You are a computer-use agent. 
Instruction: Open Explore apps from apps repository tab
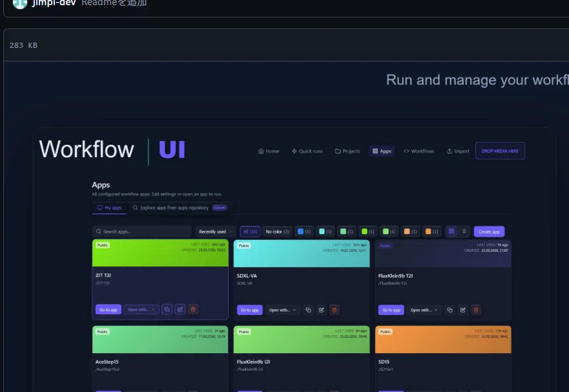(x=180, y=208)
